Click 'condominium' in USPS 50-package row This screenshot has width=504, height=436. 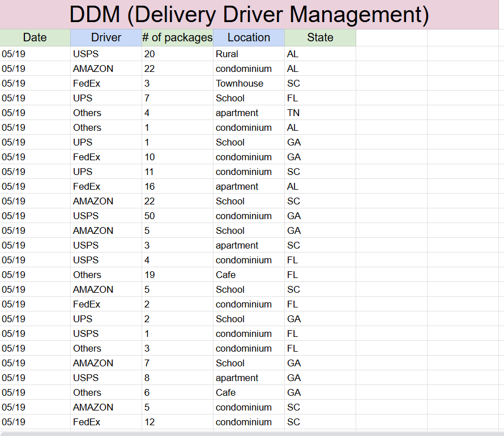coord(249,216)
